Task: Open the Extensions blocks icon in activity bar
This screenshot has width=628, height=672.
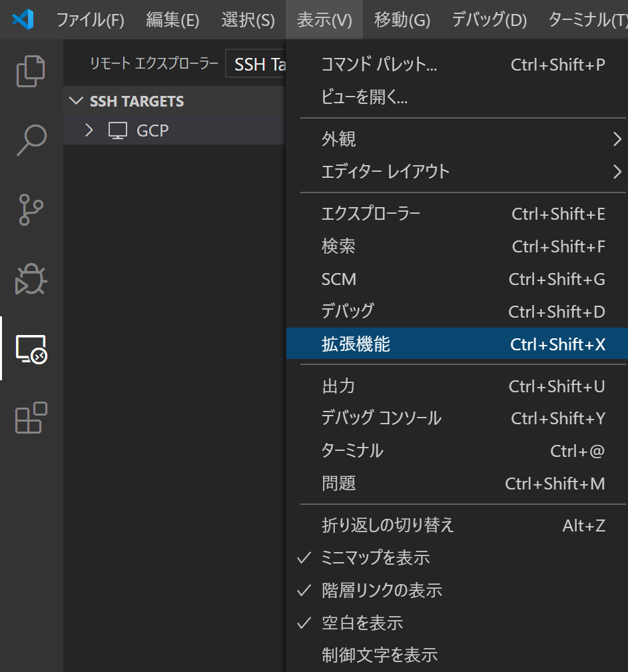Action: point(31,418)
